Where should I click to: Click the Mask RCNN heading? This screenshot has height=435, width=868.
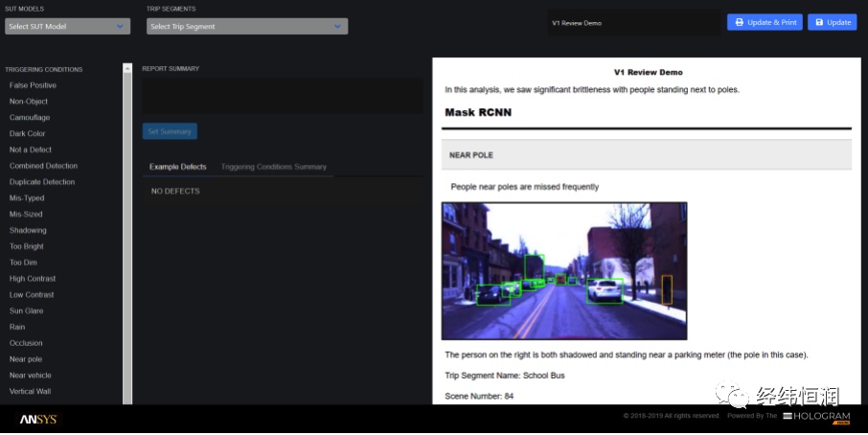(x=478, y=112)
